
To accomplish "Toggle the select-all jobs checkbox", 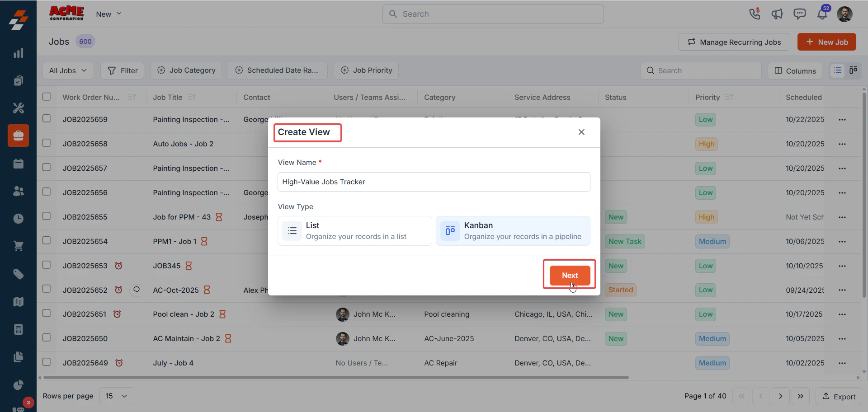I will pyautogui.click(x=47, y=97).
